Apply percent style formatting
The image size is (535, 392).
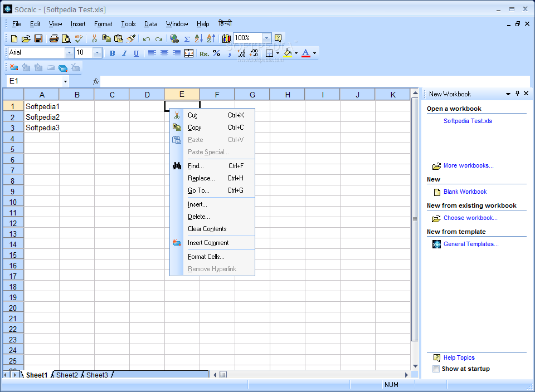pyautogui.click(x=216, y=53)
